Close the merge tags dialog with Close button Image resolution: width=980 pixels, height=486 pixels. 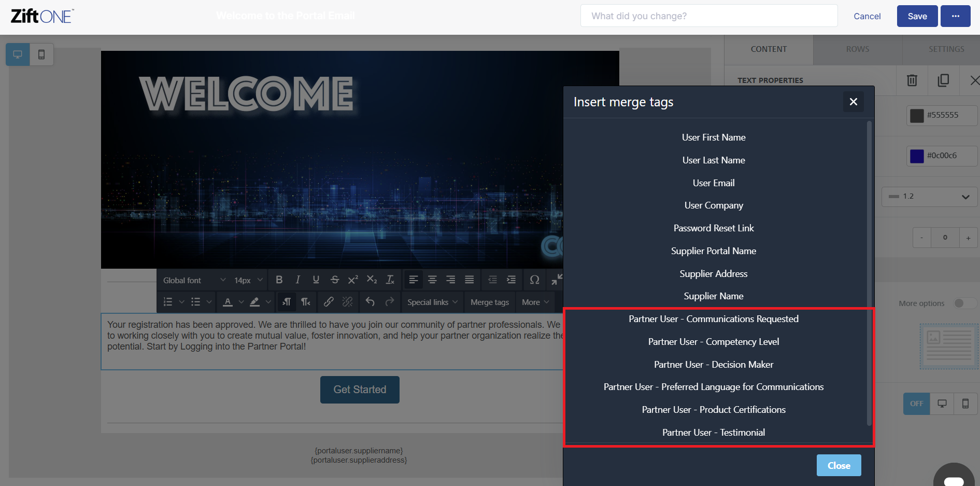tap(839, 465)
